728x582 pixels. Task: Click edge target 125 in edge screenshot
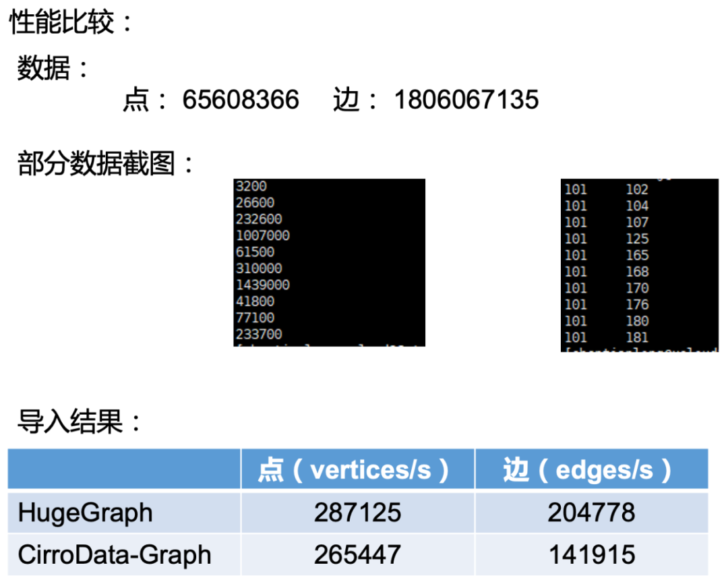(x=637, y=239)
